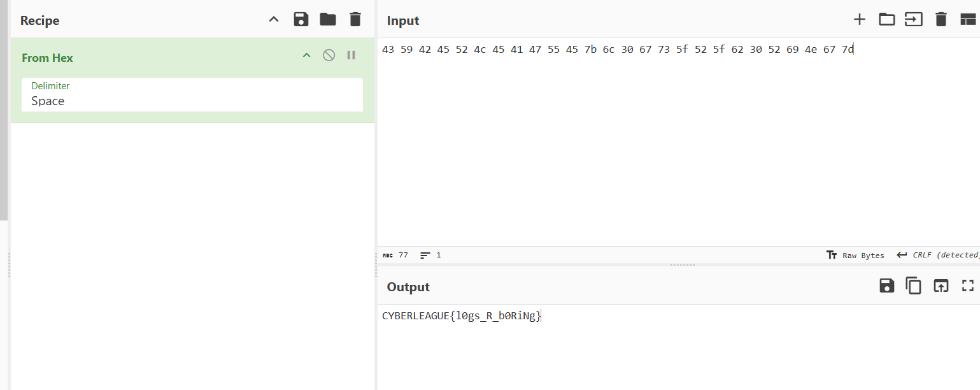Collapse the Recipe panel chevron
Screen dimensions: 980x390
click(274, 20)
